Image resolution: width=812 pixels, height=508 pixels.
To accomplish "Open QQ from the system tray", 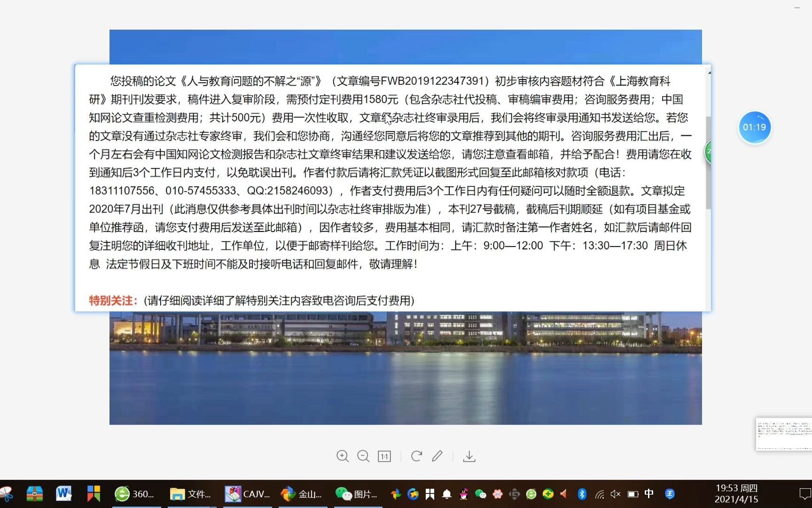I will pyautogui.click(x=464, y=494).
